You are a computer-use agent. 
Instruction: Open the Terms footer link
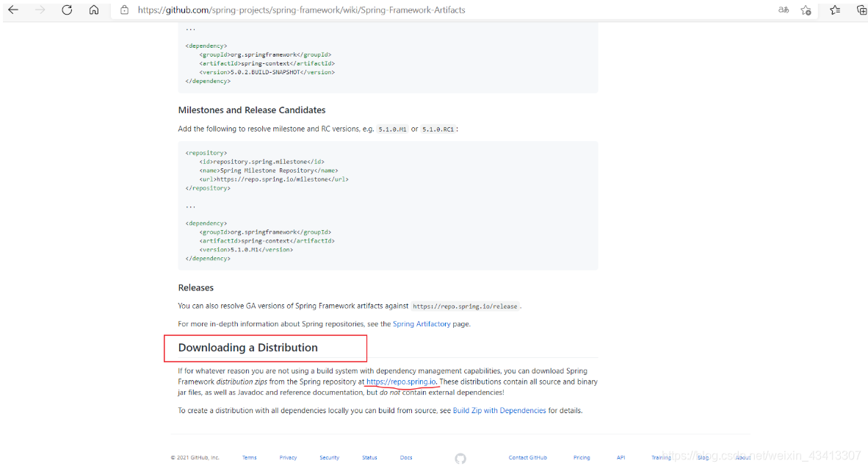[249, 457]
